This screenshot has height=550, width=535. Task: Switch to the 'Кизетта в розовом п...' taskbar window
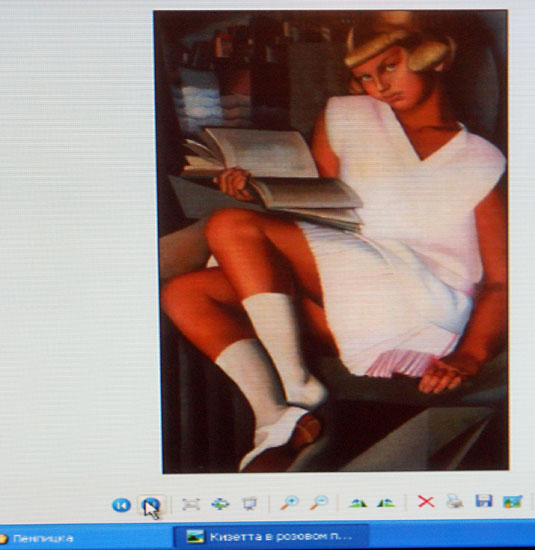pyautogui.click(x=271, y=536)
